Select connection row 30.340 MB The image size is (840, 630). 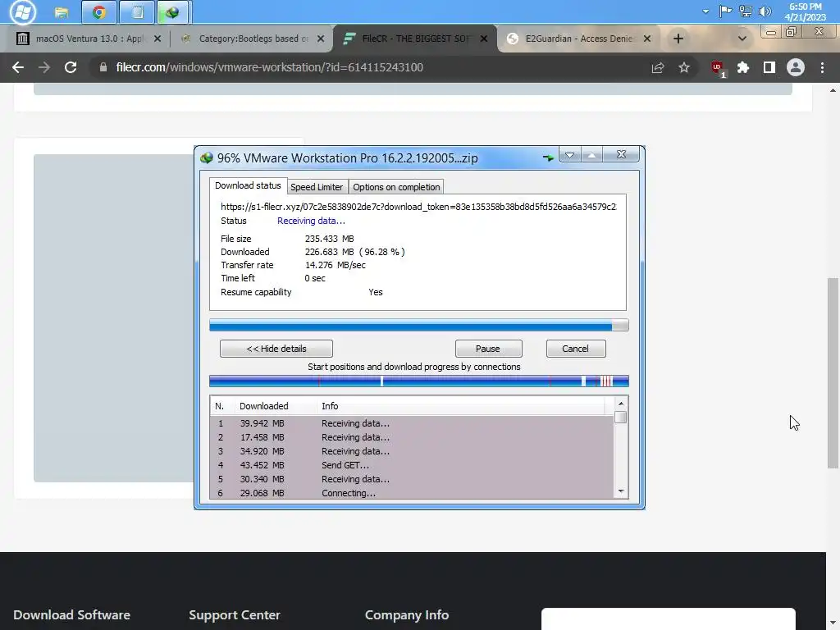tap(412, 479)
